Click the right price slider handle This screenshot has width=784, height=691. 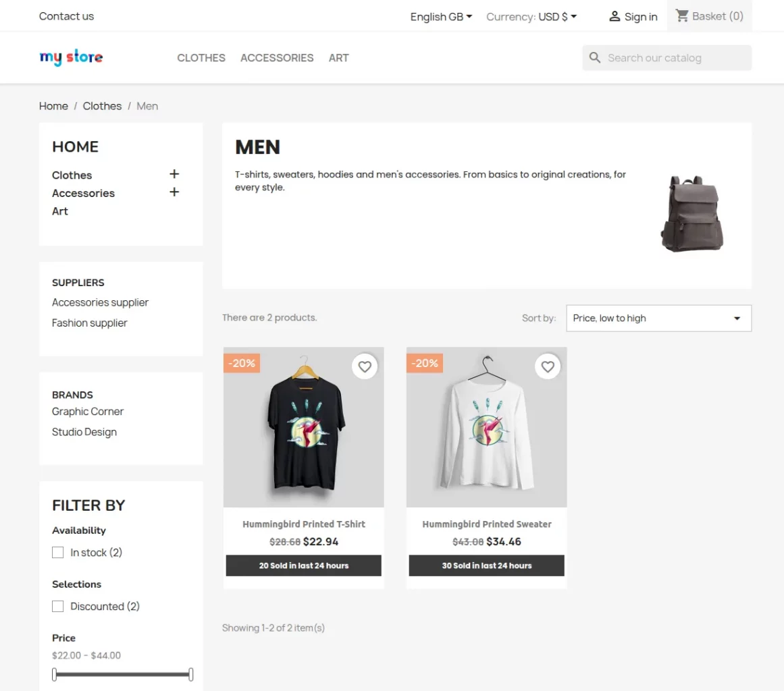(x=191, y=675)
